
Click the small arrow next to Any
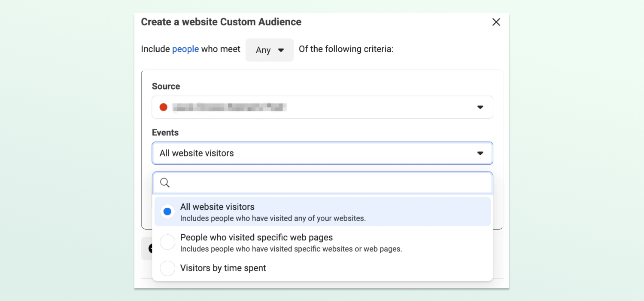281,50
